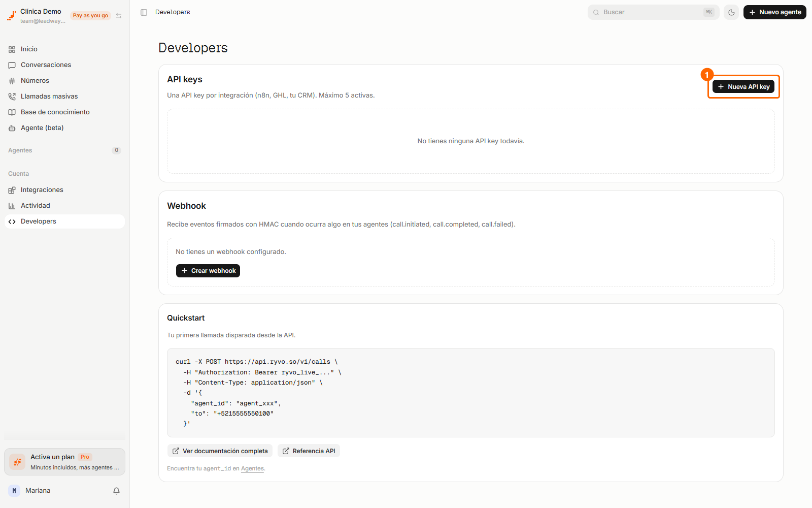The width and height of the screenshot is (812, 508).
Task: Click the Developers code brackets icon
Action: click(12, 221)
